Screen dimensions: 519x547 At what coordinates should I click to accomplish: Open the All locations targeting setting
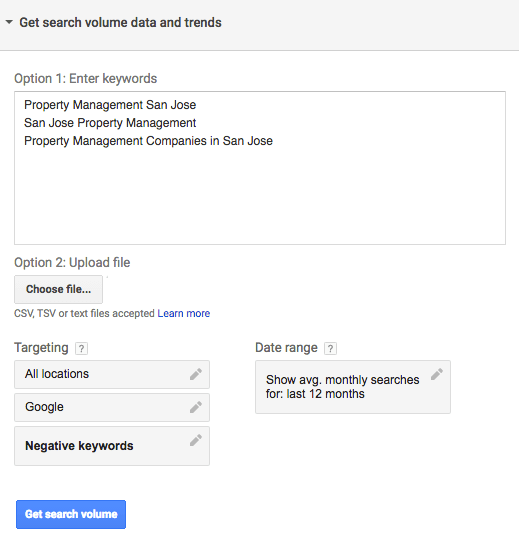click(x=112, y=374)
